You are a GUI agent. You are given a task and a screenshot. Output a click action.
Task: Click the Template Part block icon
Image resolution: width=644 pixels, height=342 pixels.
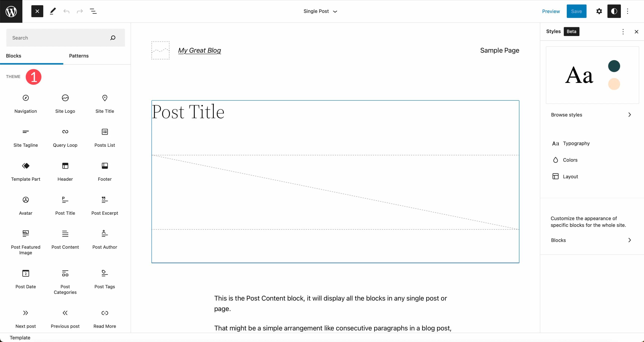point(26,166)
